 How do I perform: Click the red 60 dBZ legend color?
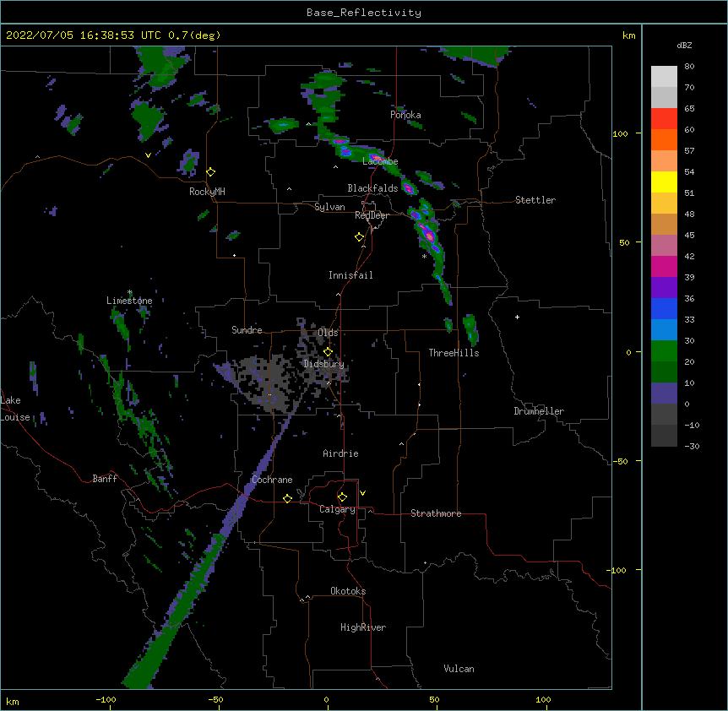[664, 119]
